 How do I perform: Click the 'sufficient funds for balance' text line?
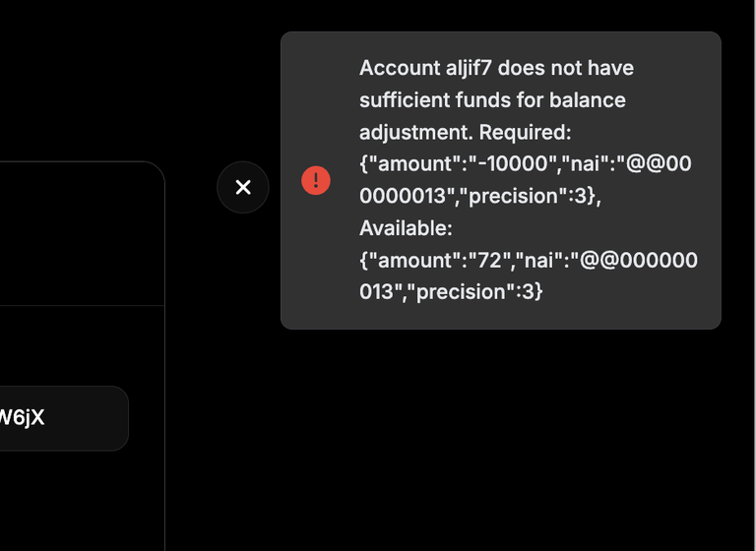(x=492, y=100)
